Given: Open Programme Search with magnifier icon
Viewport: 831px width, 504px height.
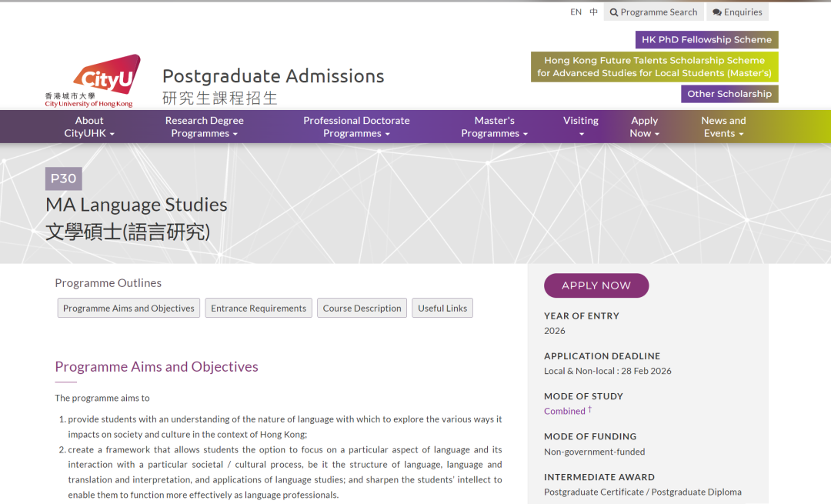Looking at the screenshot, I should tap(653, 12).
